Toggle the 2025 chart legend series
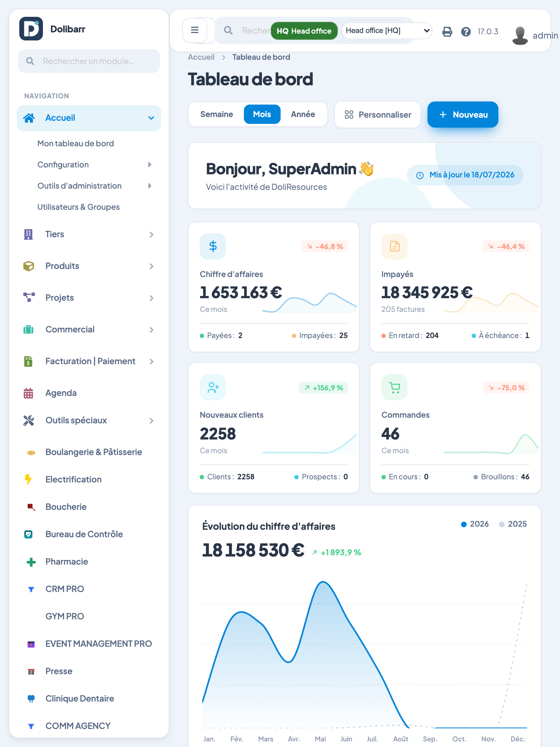This screenshot has height=747, width=560. pos(513,524)
